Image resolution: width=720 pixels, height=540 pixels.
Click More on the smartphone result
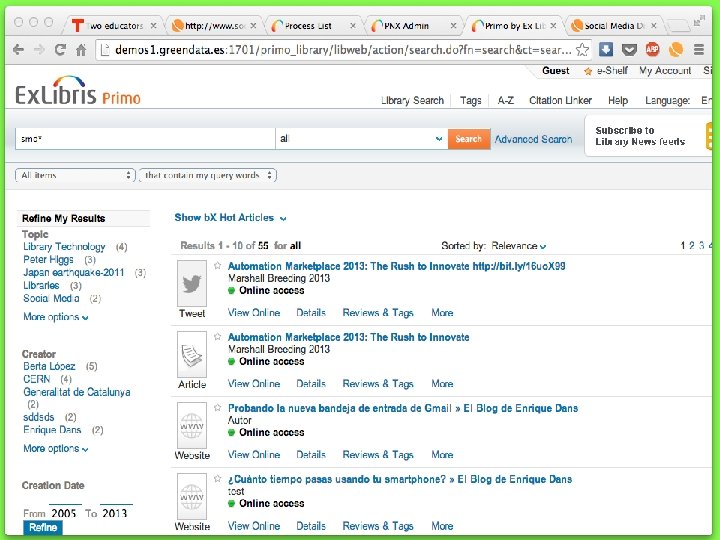coord(442,526)
